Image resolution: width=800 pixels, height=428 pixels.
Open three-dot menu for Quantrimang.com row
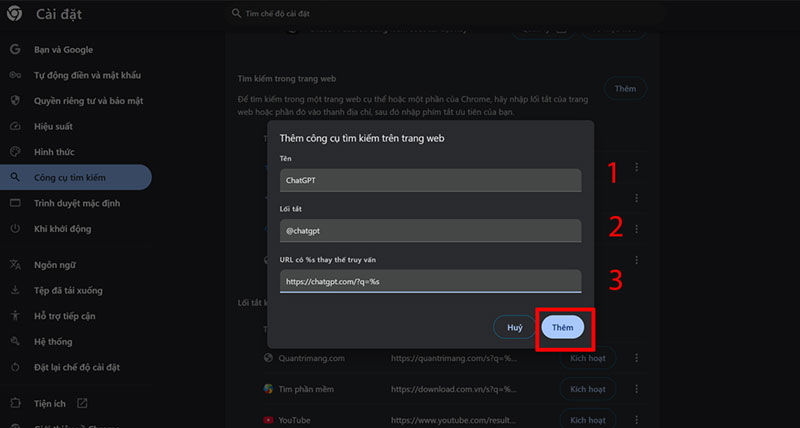pos(637,358)
